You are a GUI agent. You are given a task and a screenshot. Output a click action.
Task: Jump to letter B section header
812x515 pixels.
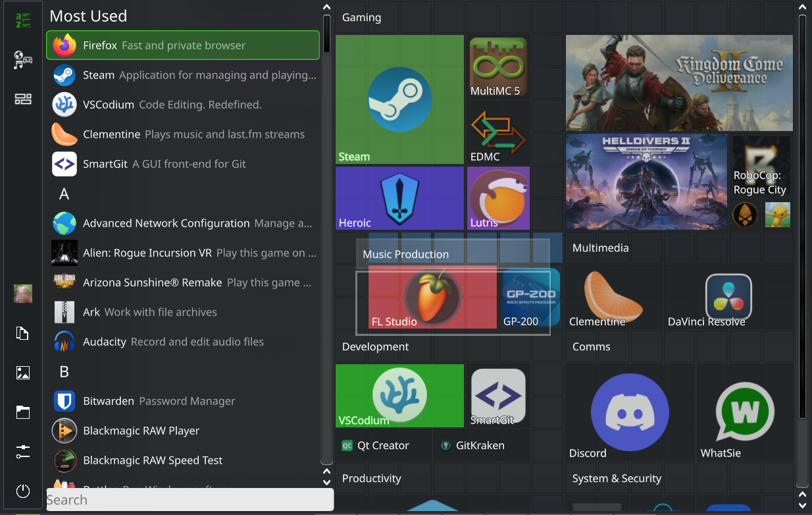coord(64,372)
